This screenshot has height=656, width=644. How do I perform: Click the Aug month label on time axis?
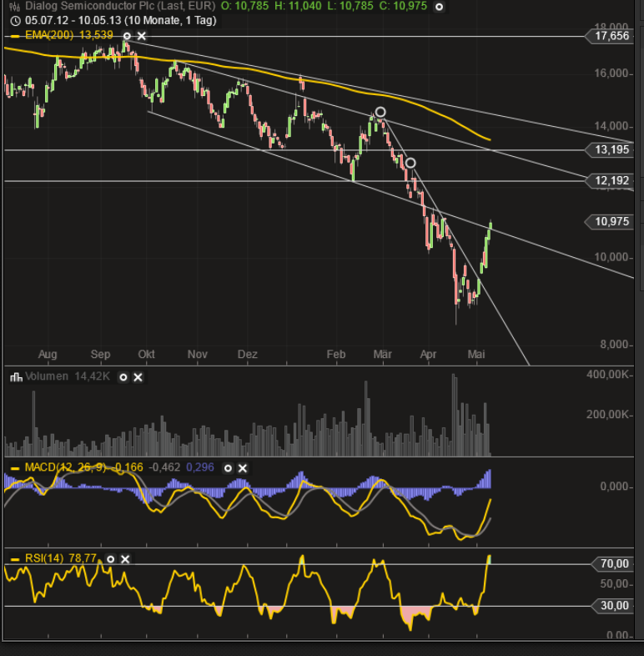coord(48,355)
